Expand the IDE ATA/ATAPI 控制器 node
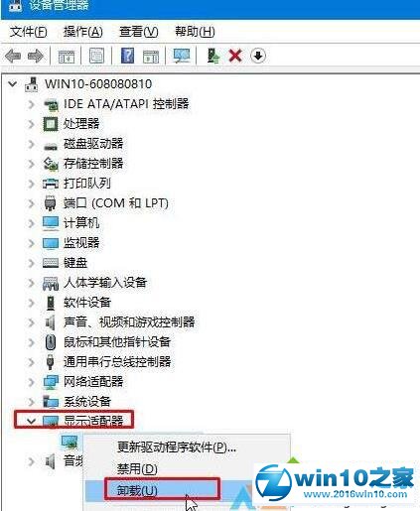 pyautogui.click(x=31, y=104)
